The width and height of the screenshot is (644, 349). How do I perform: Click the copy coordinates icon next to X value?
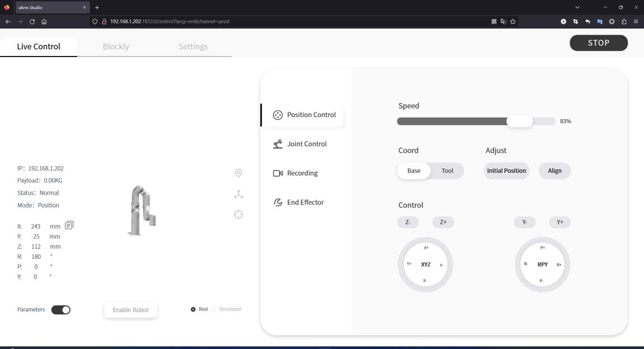click(x=69, y=225)
